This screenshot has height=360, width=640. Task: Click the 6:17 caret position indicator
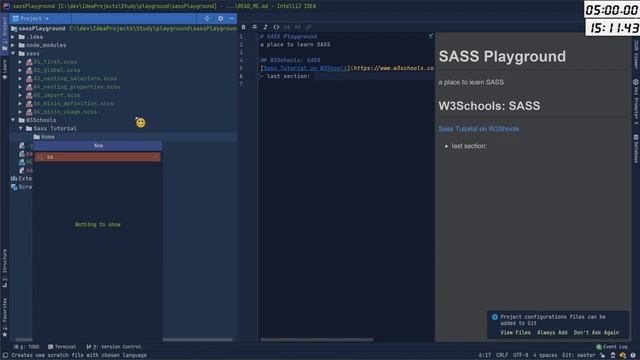point(485,356)
